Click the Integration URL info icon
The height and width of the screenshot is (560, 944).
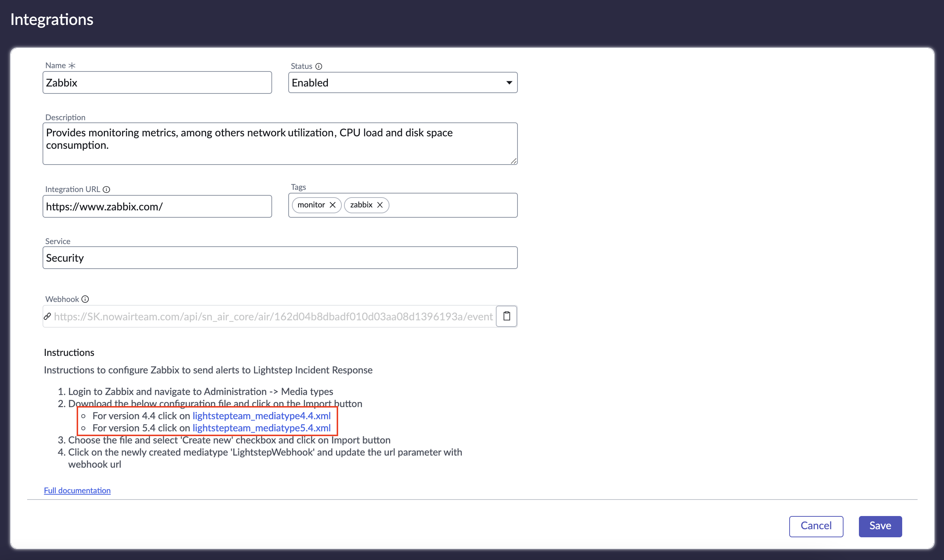pyautogui.click(x=106, y=189)
